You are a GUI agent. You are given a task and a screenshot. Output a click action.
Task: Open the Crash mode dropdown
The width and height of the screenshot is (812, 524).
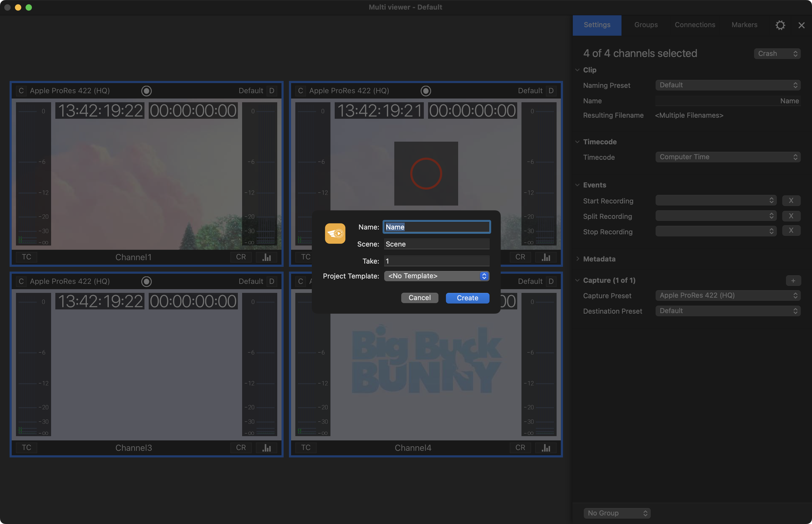click(x=777, y=54)
